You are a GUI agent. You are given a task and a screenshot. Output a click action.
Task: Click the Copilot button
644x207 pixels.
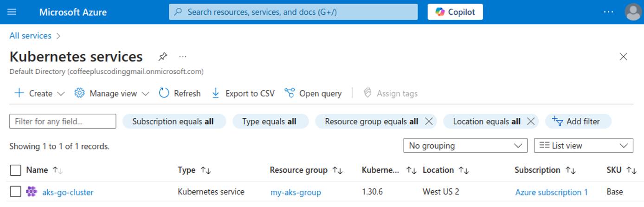point(455,12)
